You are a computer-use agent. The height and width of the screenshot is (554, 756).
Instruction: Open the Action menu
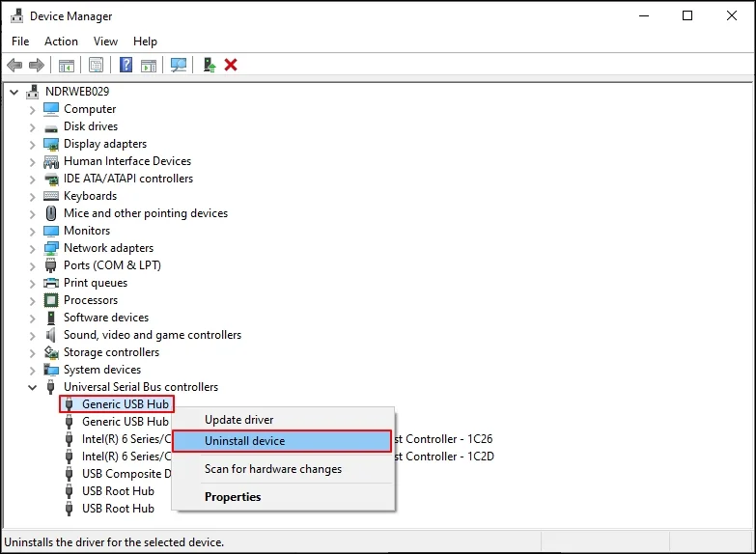[x=61, y=42]
